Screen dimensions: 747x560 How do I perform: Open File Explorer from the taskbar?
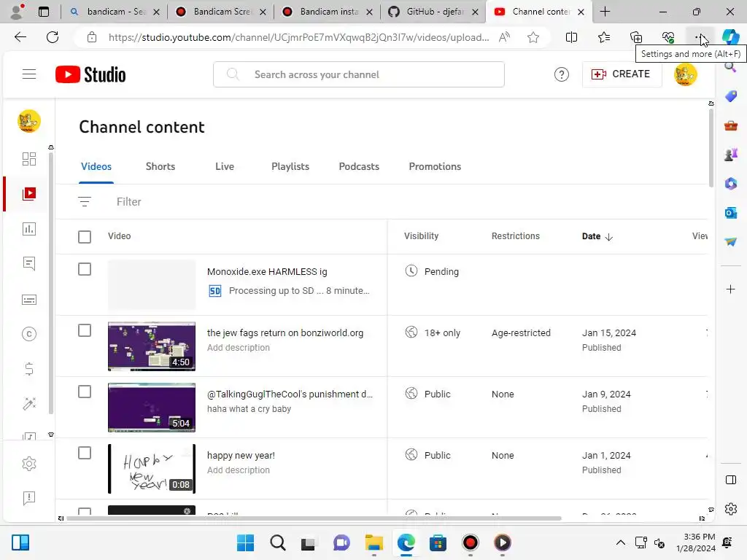coord(373,542)
